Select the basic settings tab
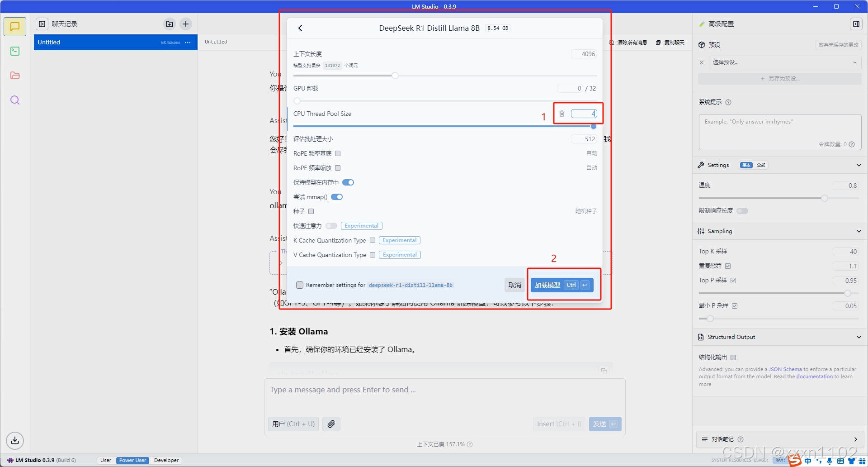This screenshot has width=868, height=467. pyautogui.click(x=746, y=165)
